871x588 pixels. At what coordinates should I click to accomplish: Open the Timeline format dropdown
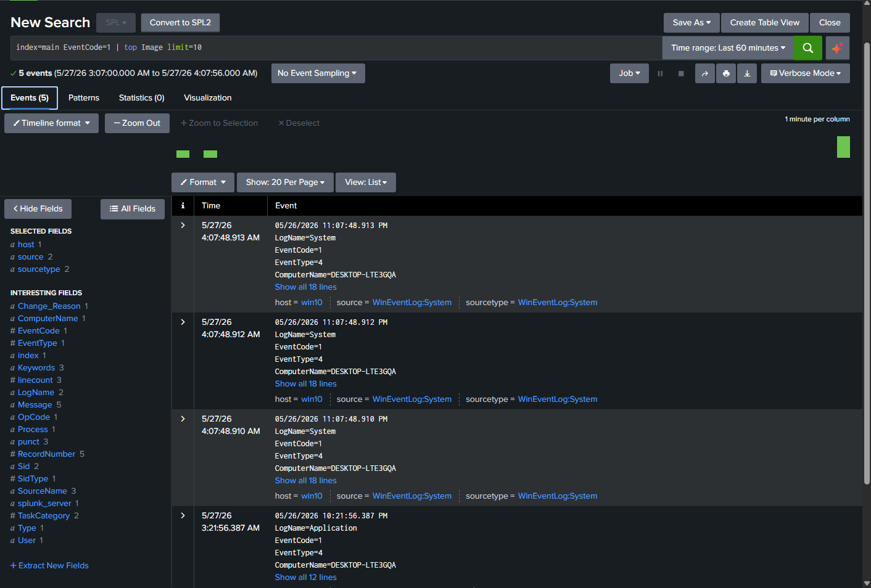pos(51,123)
